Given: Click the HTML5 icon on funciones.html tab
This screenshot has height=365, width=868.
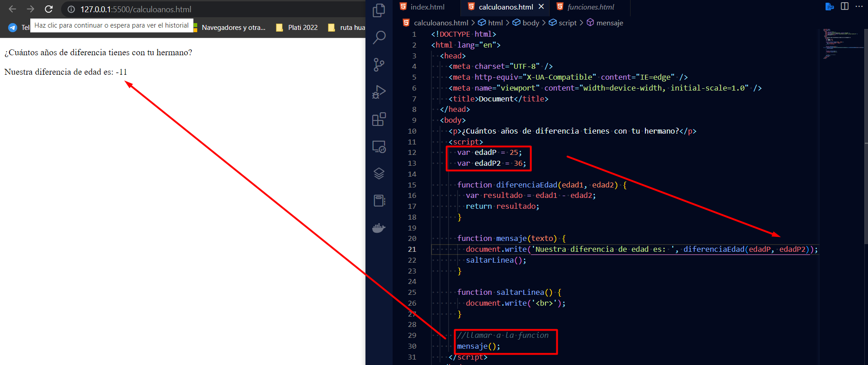Looking at the screenshot, I should (x=560, y=6).
